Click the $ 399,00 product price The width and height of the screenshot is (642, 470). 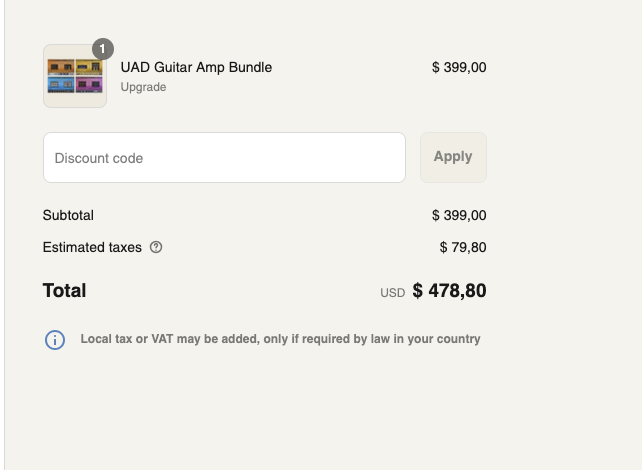[459, 67]
